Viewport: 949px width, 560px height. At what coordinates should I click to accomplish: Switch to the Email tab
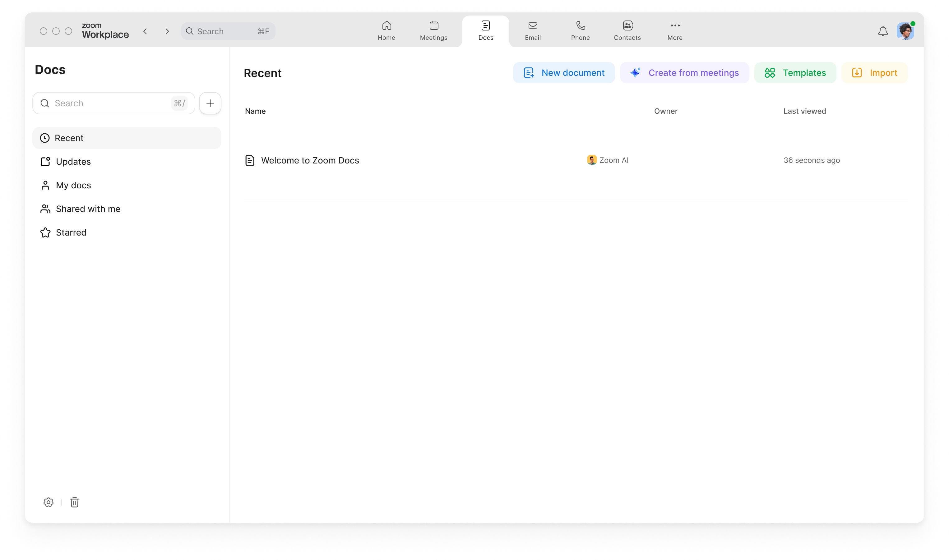pyautogui.click(x=533, y=30)
